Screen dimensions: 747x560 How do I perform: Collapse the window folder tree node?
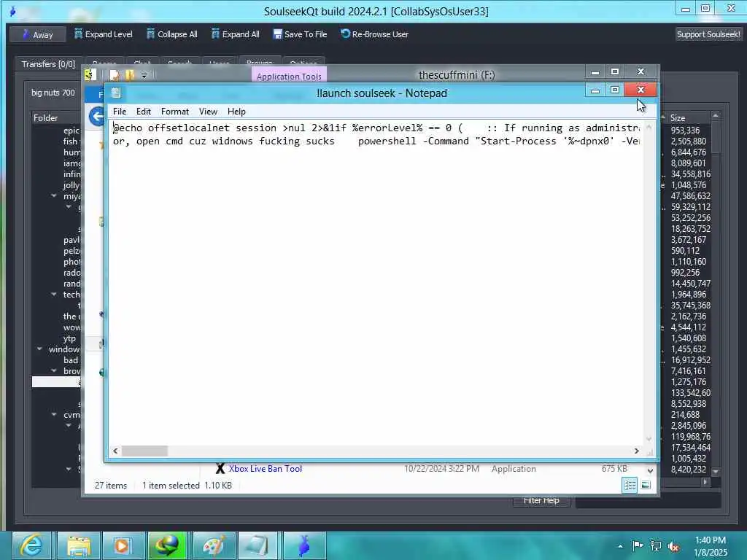(39, 349)
